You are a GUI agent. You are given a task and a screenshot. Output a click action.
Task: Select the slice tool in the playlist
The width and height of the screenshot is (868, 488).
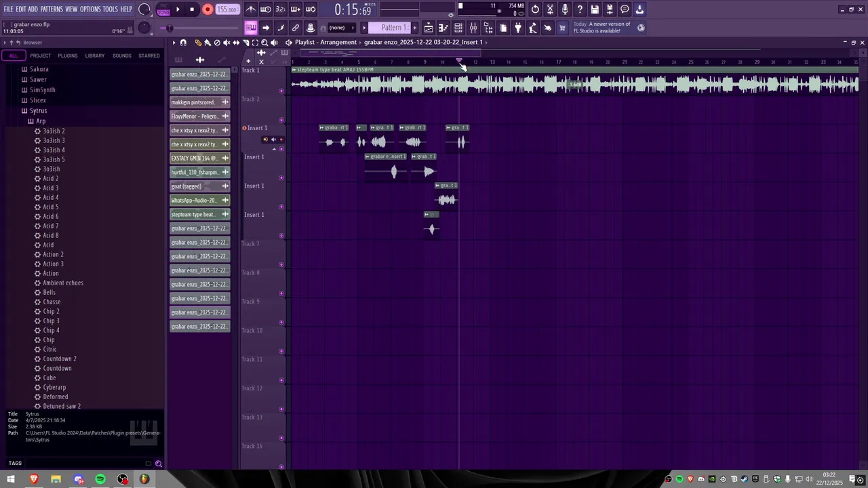coord(245,42)
